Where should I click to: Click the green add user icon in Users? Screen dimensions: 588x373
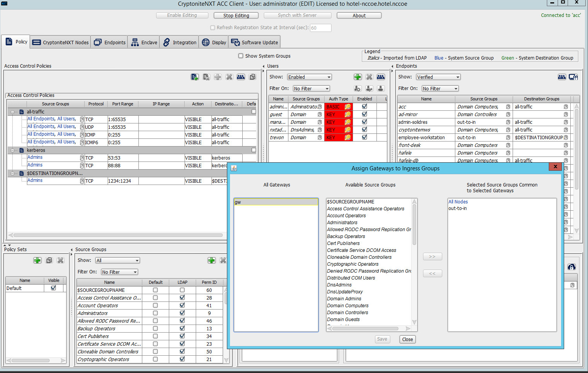coord(358,77)
